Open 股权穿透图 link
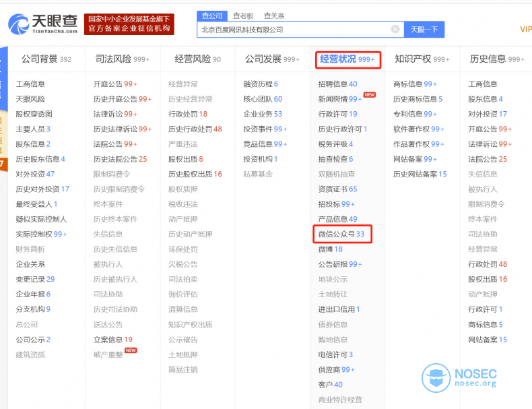Viewport: 532px width, 409px height. 34,114
